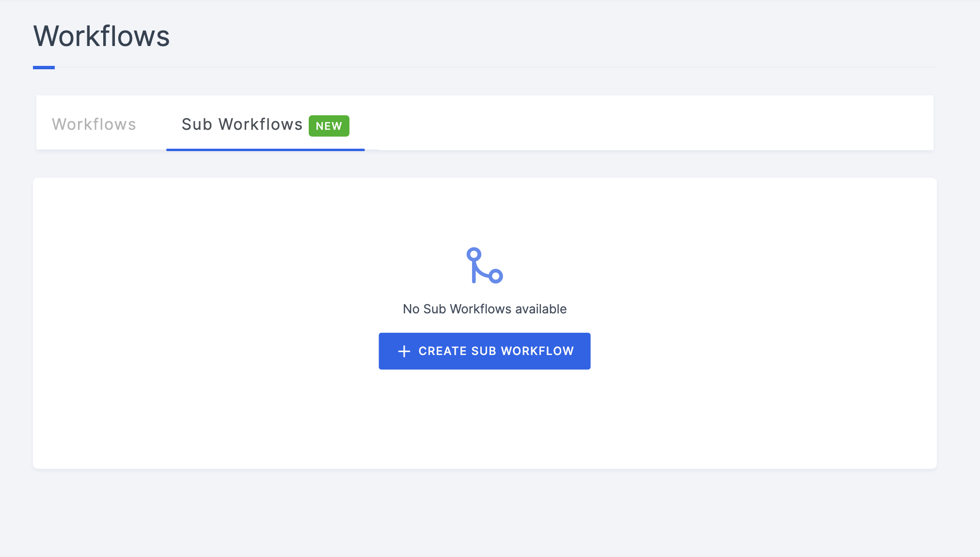Click the green NEW badge
980x557 pixels.
point(329,126)
